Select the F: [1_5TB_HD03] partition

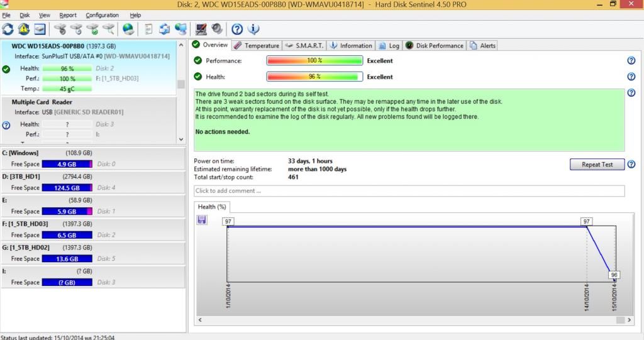click(x=93, y=229)
